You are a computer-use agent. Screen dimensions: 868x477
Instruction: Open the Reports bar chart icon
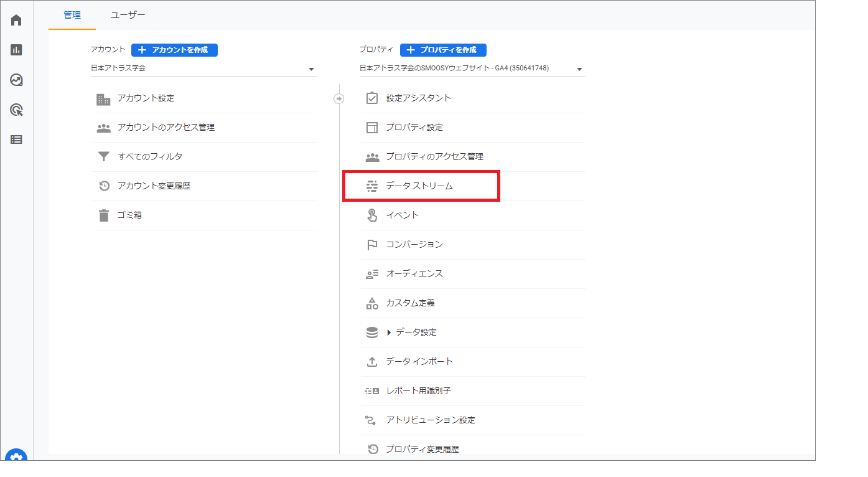click(x=16, y=50)
